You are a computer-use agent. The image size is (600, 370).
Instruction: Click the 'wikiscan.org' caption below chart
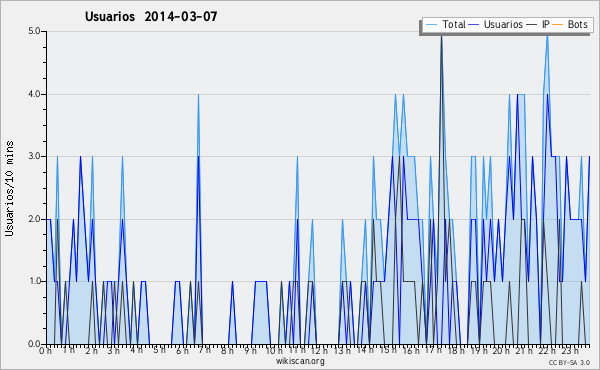(300, 361)
